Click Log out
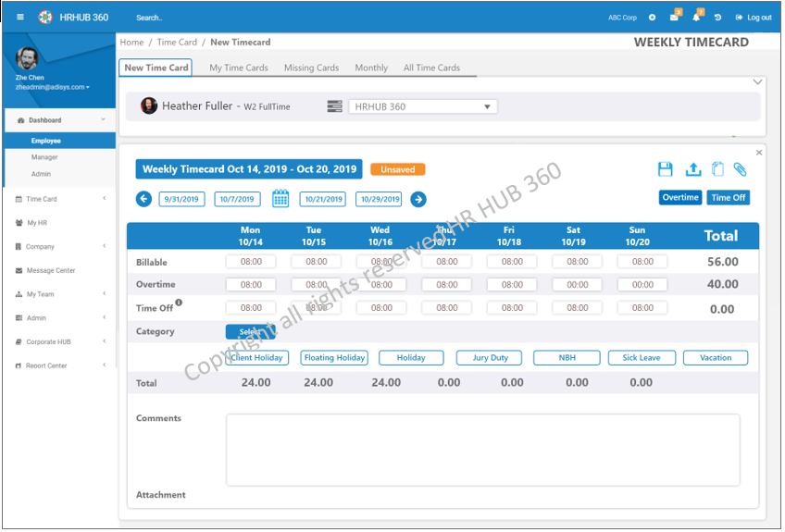 tap(754, 18)
